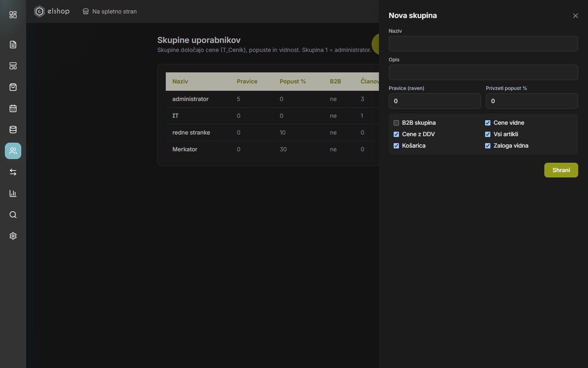588x368 pixels.
Task: Select the redne stranke group row
Action: (272, 132)
